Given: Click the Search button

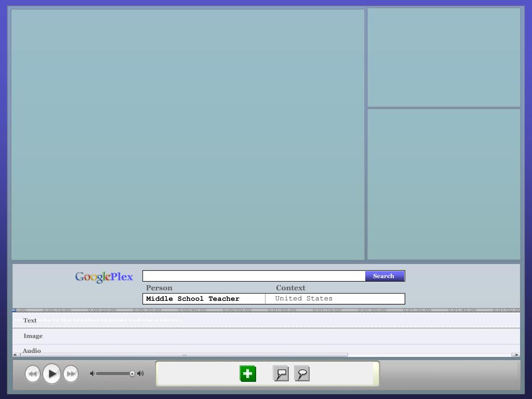Looking at the screenshot, I should (x=385, y=276).
